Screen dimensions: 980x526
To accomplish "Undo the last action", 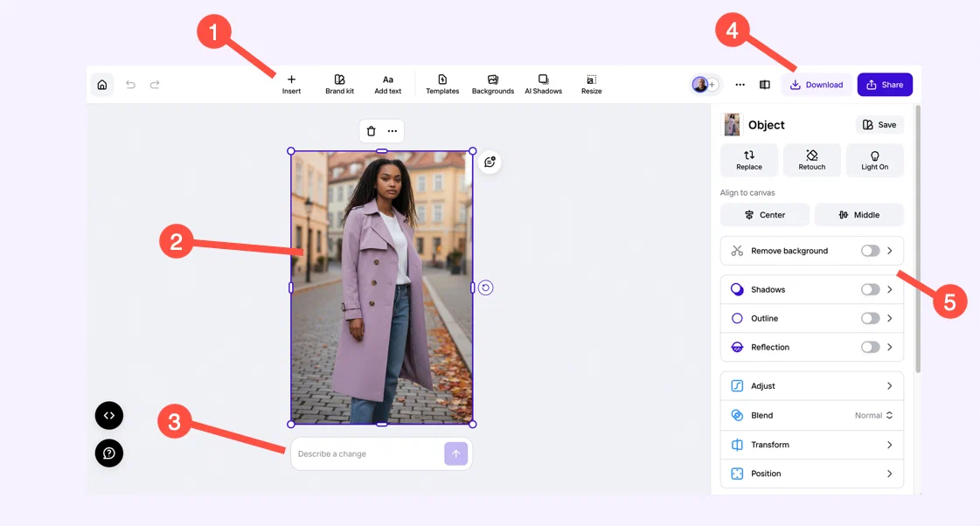I will (130, 85).
